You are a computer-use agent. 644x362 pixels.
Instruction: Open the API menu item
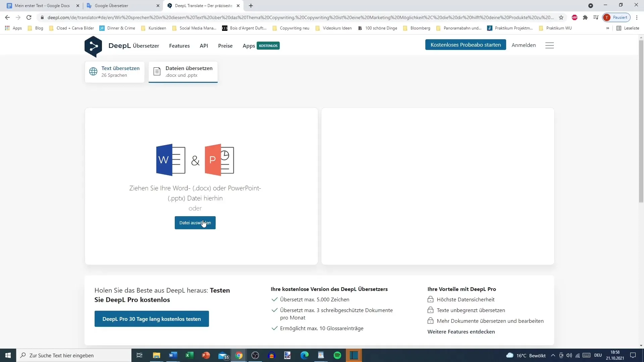click(x=204, y=46)
